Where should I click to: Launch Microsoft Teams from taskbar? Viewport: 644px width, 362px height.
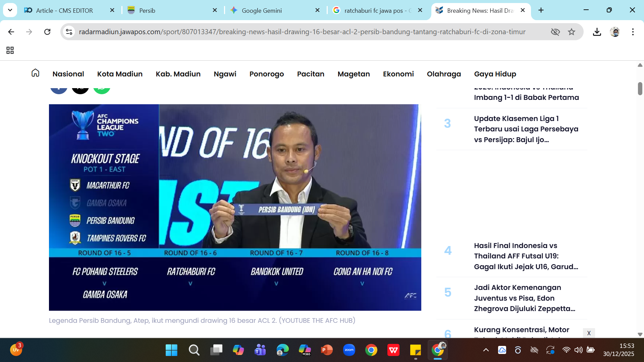coord(260,350)
